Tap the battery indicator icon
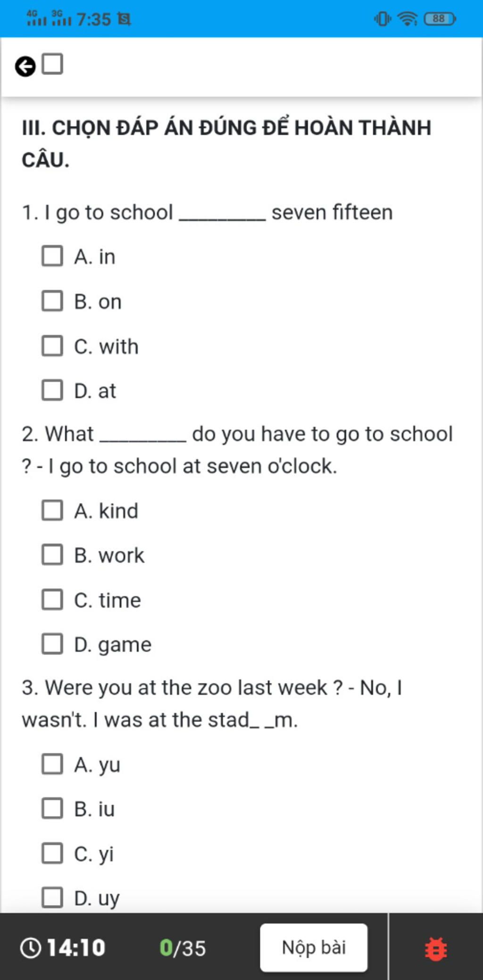The height and width of the screenshot is (980, 483). (x=440, y=19)
